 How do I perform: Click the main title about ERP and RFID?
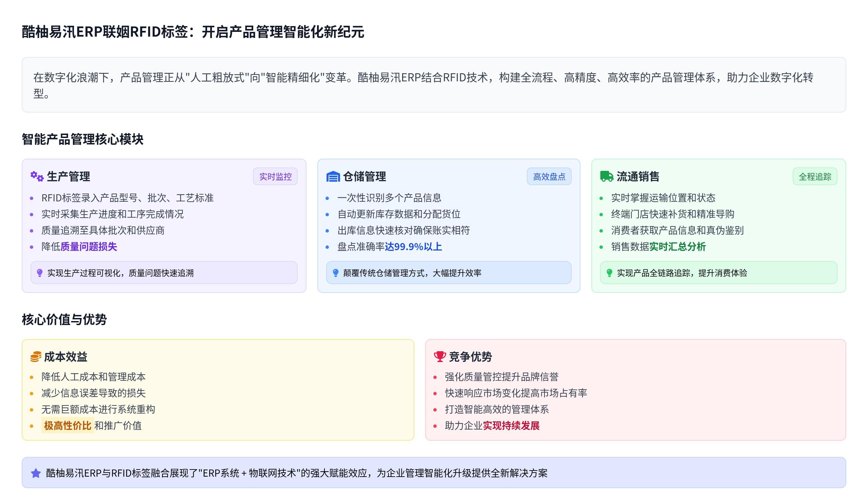[193, 32]
